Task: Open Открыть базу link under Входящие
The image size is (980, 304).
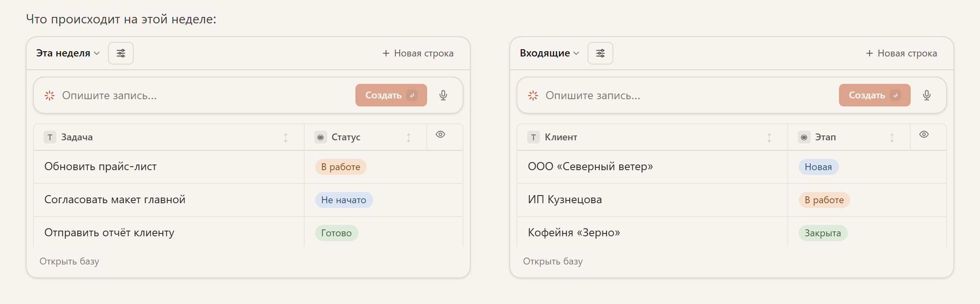Action: coord(553,261)
